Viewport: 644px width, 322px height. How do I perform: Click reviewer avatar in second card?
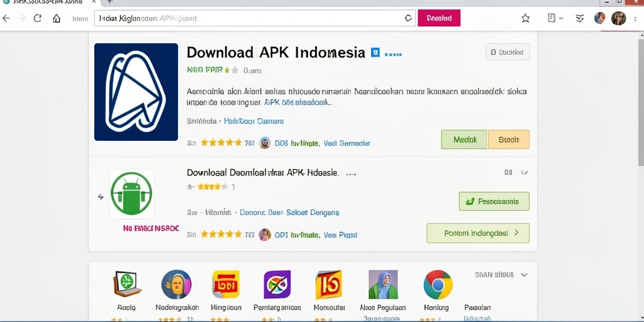[265, 235]
